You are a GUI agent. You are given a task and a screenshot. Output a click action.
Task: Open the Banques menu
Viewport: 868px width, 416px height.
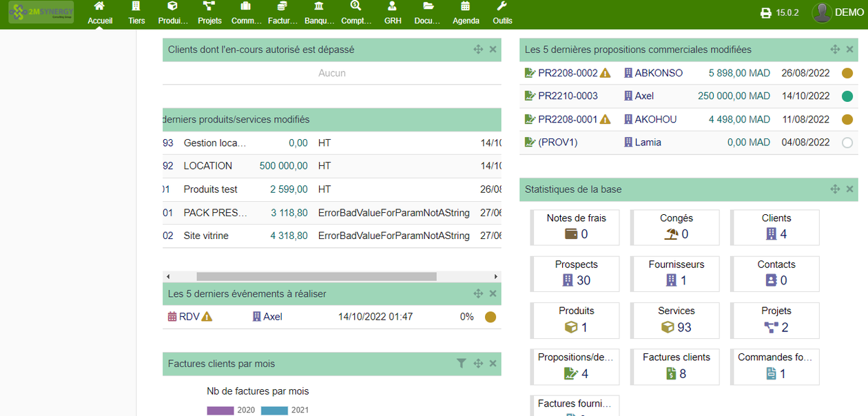(319, 13)
